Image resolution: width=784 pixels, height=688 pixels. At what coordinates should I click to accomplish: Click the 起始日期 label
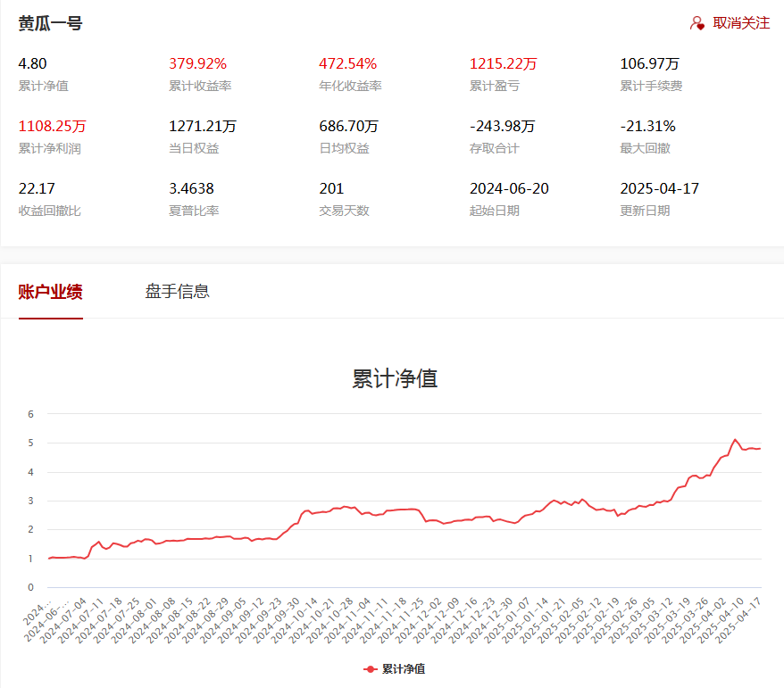click(495, 211)
